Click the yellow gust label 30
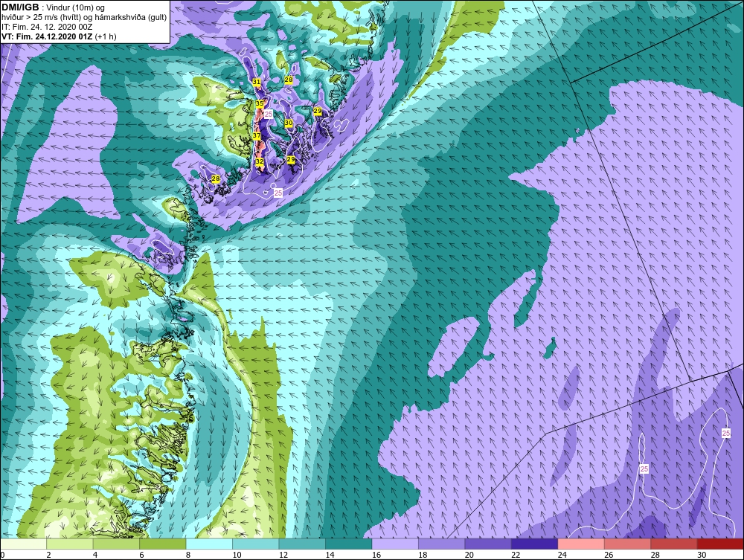744x560 pixels. pos(289,123)
